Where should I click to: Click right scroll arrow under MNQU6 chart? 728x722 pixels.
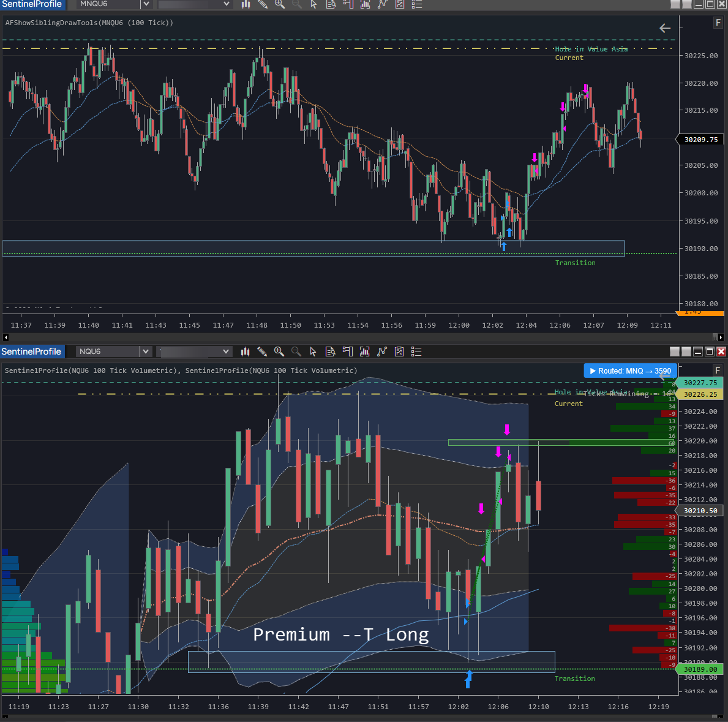721,337
